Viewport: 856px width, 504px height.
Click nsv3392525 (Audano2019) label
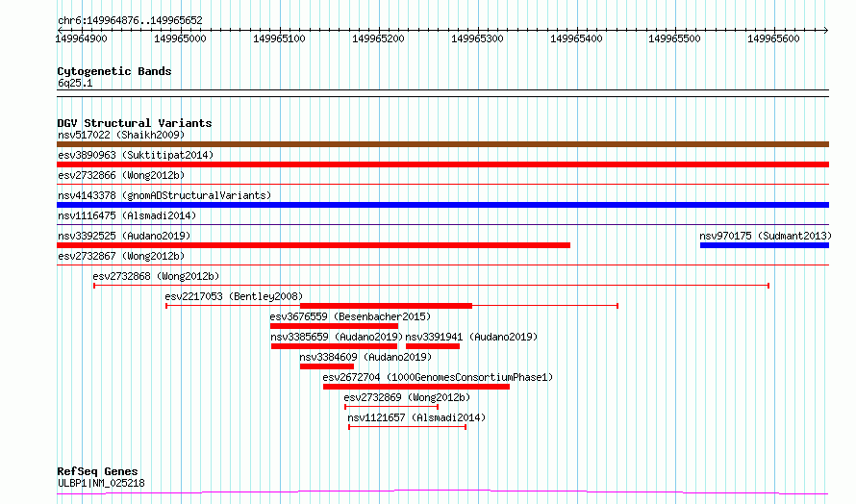pyautogui.click(x=124, y=236)
